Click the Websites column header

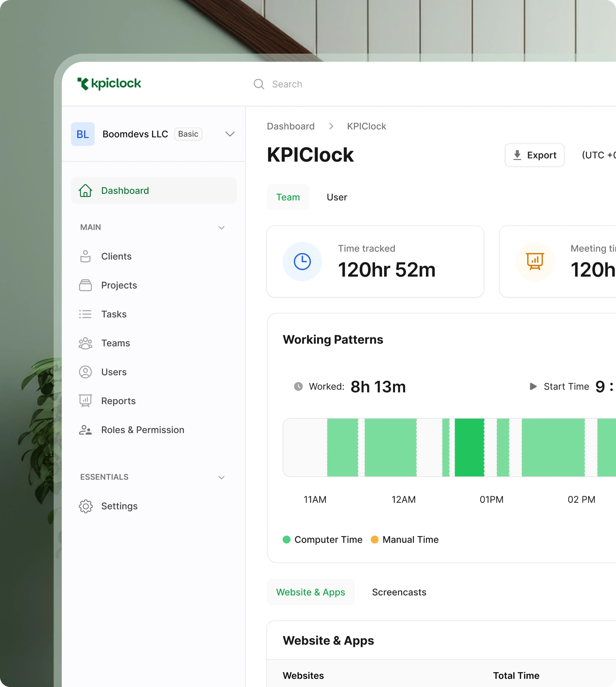coord(303,675)
